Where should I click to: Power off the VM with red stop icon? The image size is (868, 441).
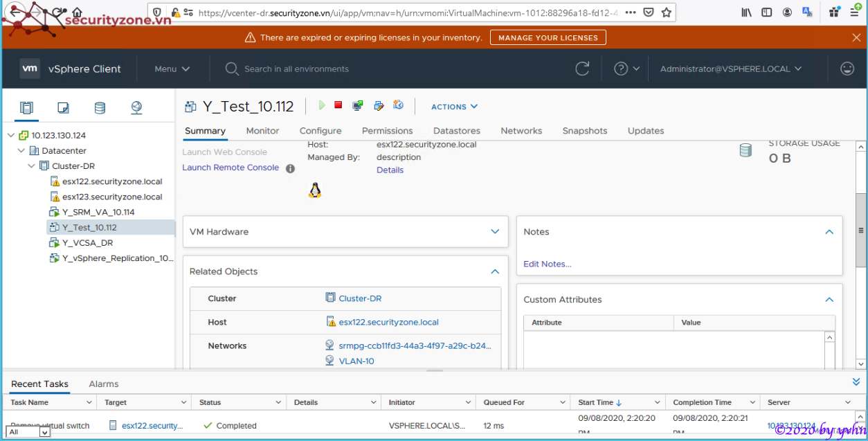[x=338, y=105]
